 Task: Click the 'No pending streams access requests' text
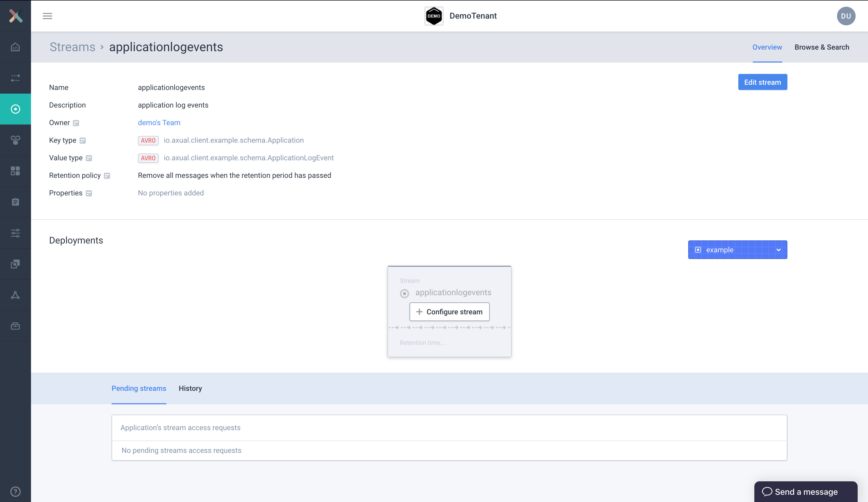(x=181, y=450)
